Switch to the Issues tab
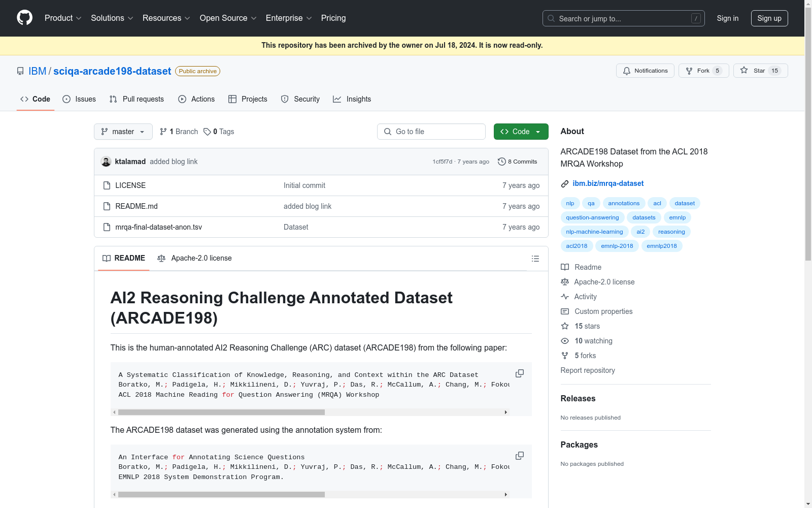 coord(79,99)
